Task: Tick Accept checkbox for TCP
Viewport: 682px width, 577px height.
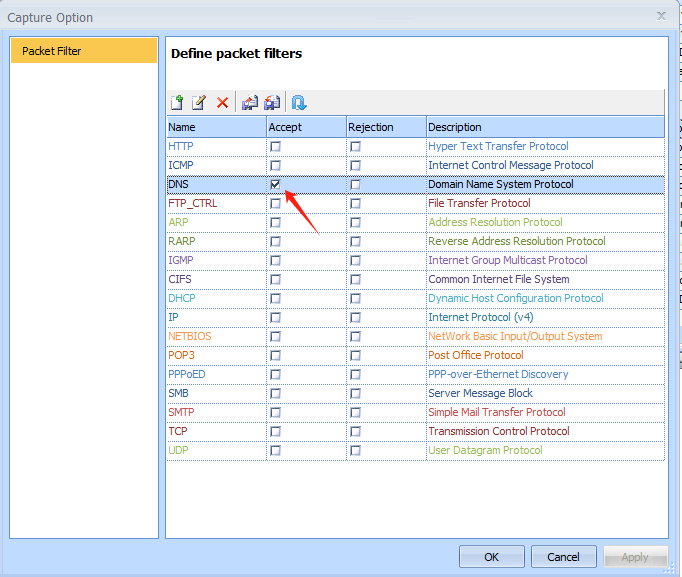Action: click(275, 431)
